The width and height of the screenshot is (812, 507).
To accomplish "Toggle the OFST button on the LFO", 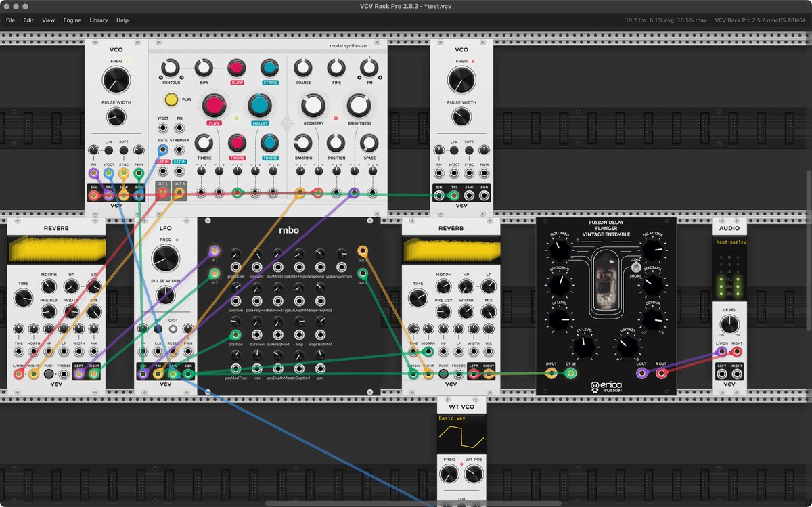I will pyautogui.click(x=173, y=328).
